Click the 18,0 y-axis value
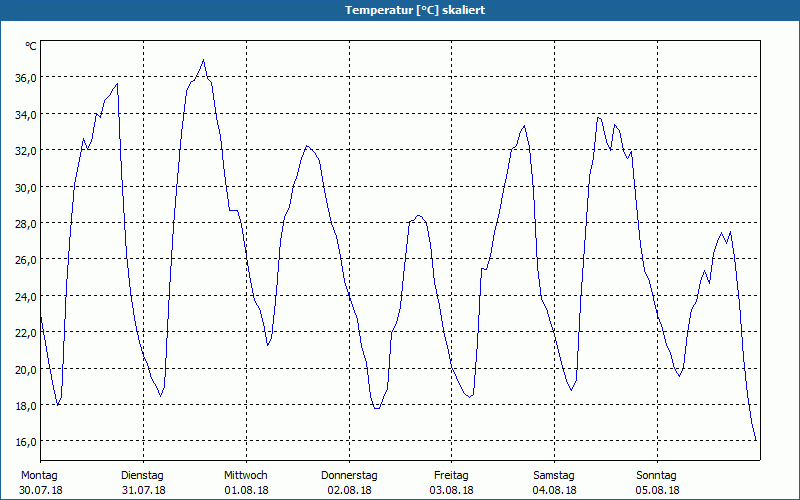The image size is (800, 500). [26, 406]
